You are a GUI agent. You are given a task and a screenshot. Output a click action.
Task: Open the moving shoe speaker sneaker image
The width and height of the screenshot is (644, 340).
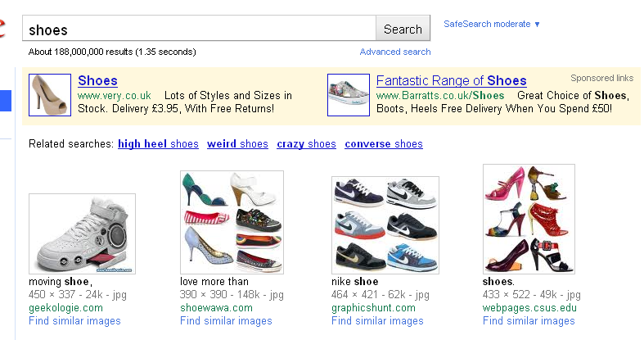[82, 234]
